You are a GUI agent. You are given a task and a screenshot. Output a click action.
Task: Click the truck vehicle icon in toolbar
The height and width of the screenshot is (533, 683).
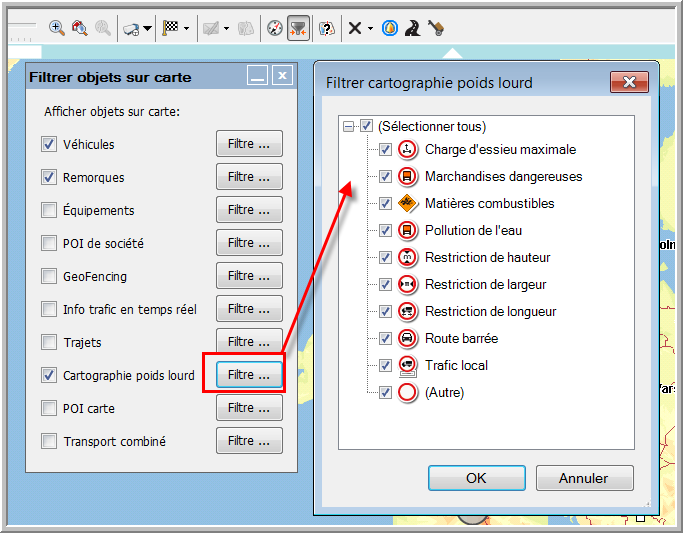point(131,29)
